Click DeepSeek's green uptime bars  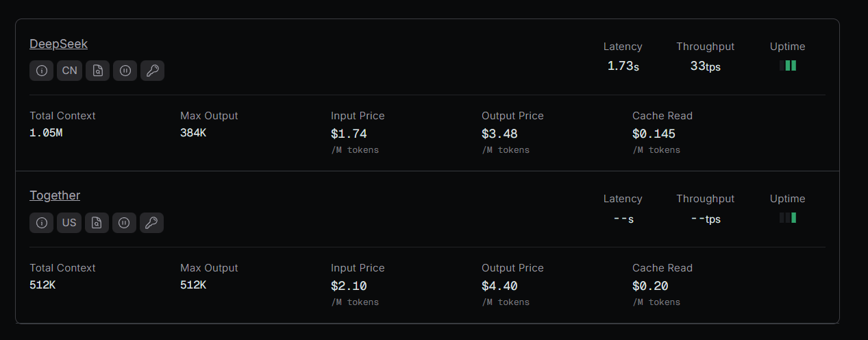coord(788,66)
